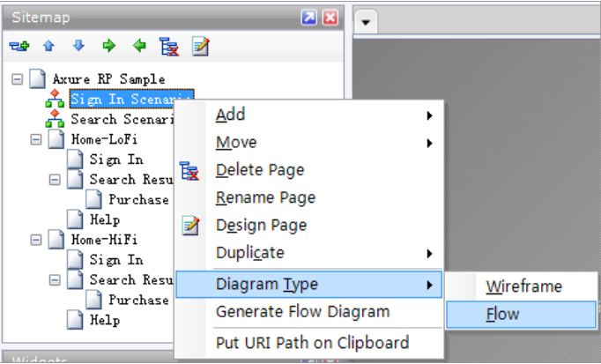This screenshot has height=364, width=601.
Task: Click the Search Scenario flow diagram icon
Action: point(55,118)
